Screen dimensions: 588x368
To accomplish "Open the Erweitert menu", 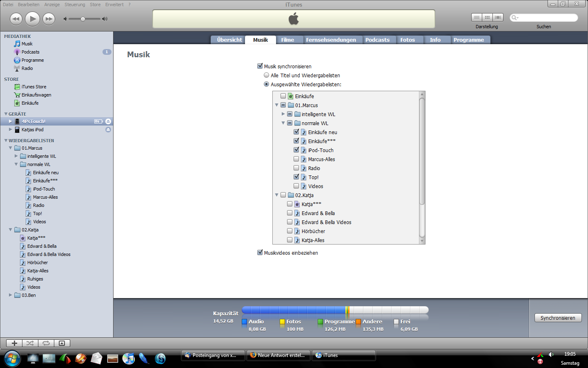I will pos(114,4).
